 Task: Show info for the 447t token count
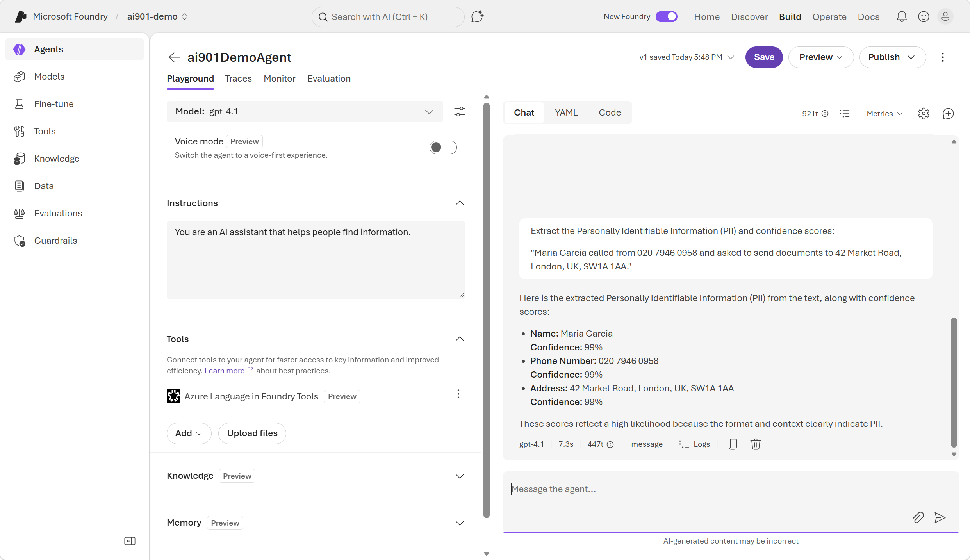tap(610, 444)
